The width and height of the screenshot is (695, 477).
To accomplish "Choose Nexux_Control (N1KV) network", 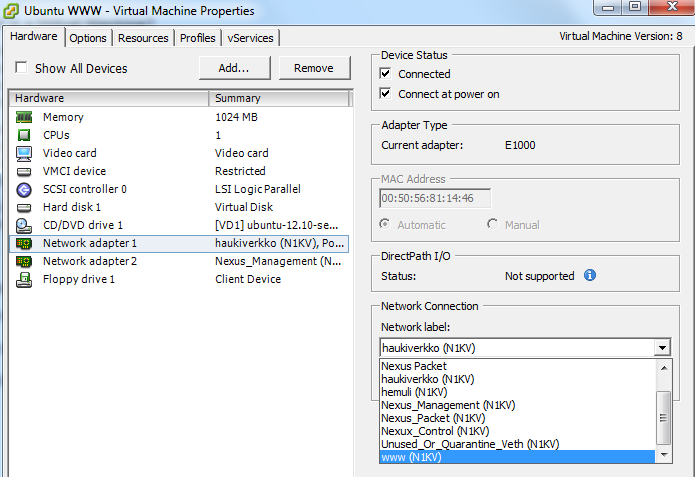I will (435, 431).
